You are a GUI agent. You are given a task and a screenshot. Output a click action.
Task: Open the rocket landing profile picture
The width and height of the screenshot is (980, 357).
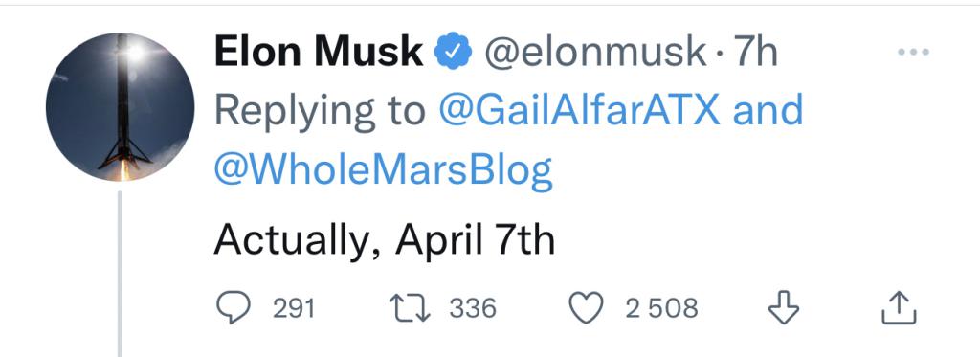pos(120,107)
